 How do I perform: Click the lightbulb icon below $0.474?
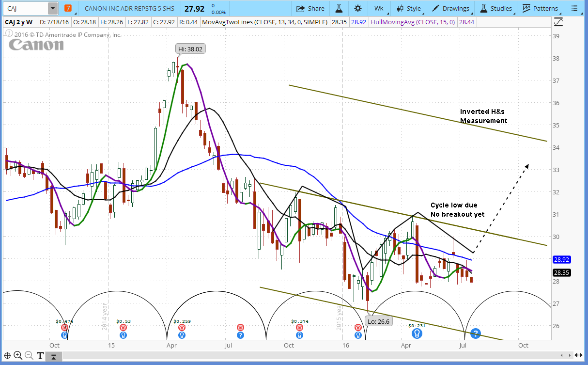point(64,335)
